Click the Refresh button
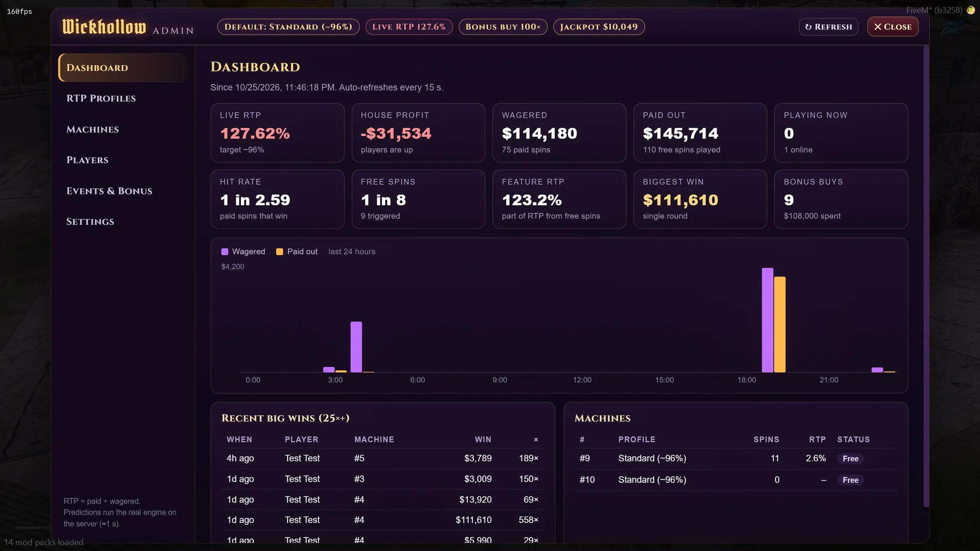The image size is (980, 551). [x=828, y=27]
